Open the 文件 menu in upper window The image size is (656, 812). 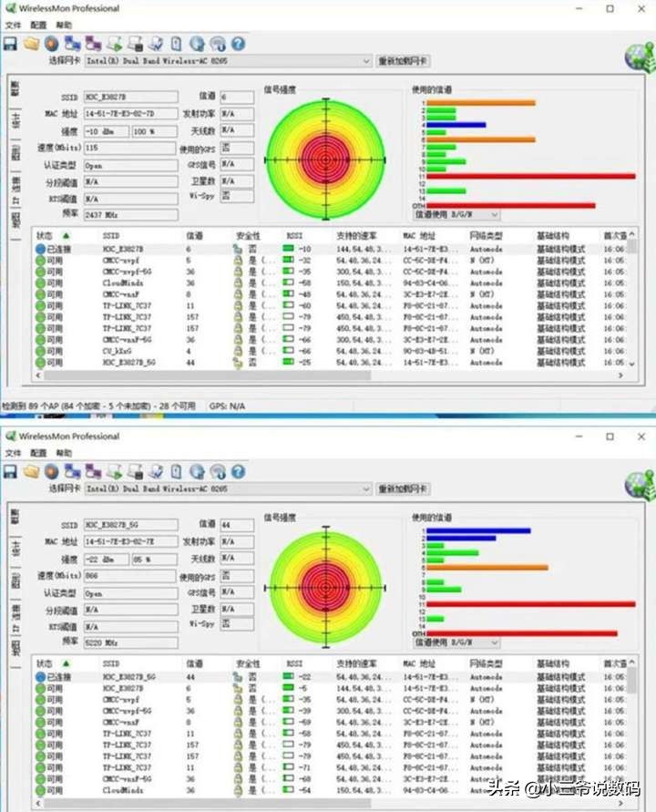13,25
